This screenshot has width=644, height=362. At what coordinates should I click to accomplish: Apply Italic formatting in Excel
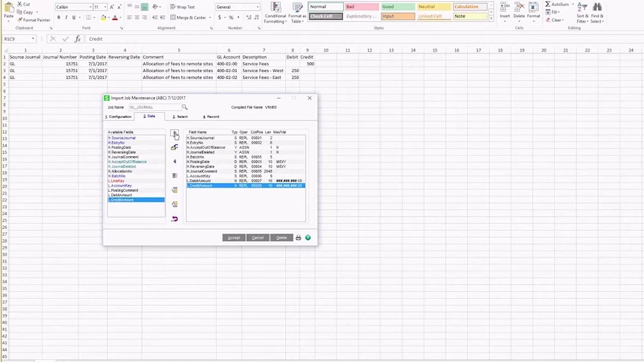click(x=66, y=17)
